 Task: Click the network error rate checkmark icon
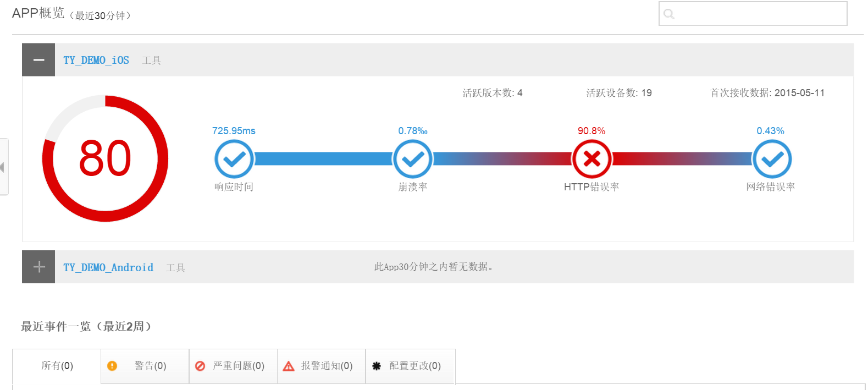tap(772, 159)
